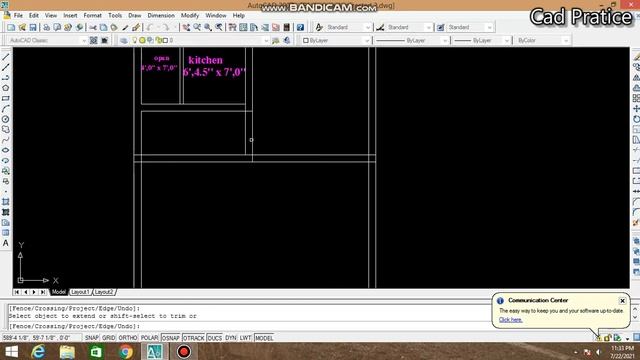Viewport: 640px width, 360px height.
Task: Open the Properties palette icon
Action: tap(232, 27)
